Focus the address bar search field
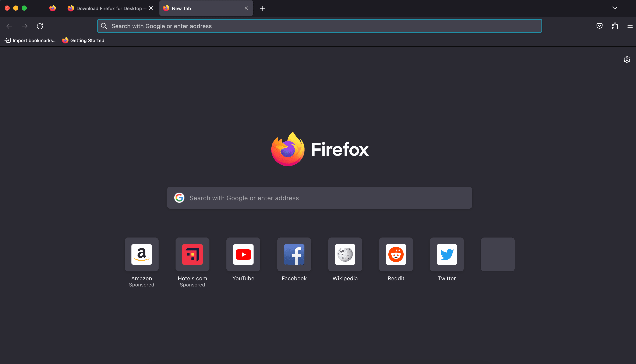Screen dimensions: 636x364 (x=319, y=26)
